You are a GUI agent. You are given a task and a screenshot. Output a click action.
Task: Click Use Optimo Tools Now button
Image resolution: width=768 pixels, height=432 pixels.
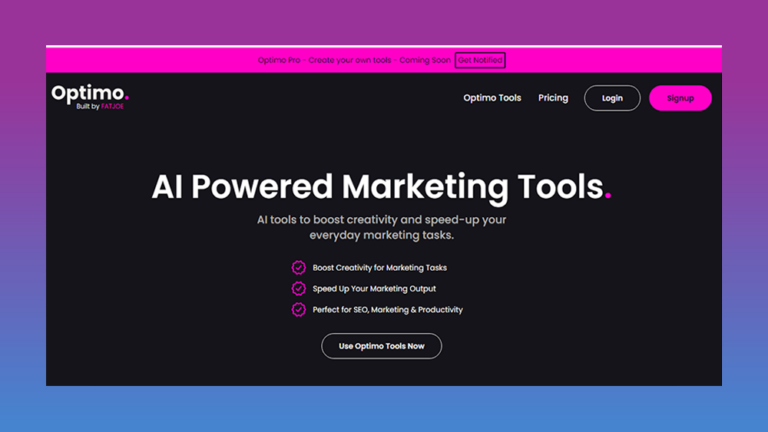click(382, 346)
